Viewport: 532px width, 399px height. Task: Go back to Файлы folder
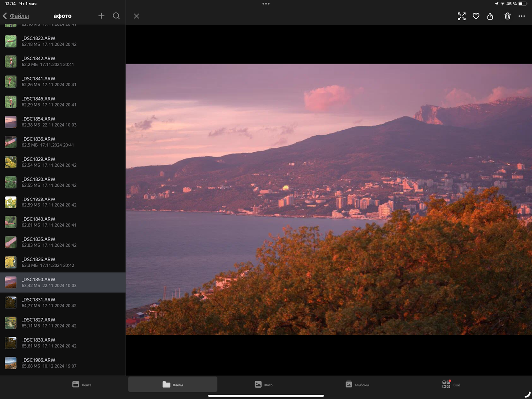pos(16,16)
